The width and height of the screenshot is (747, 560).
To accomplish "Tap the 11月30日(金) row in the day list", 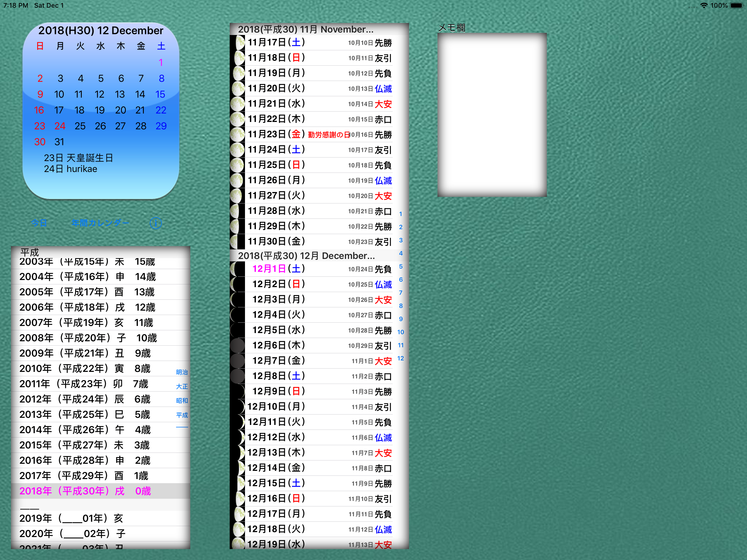I will 304,241.
